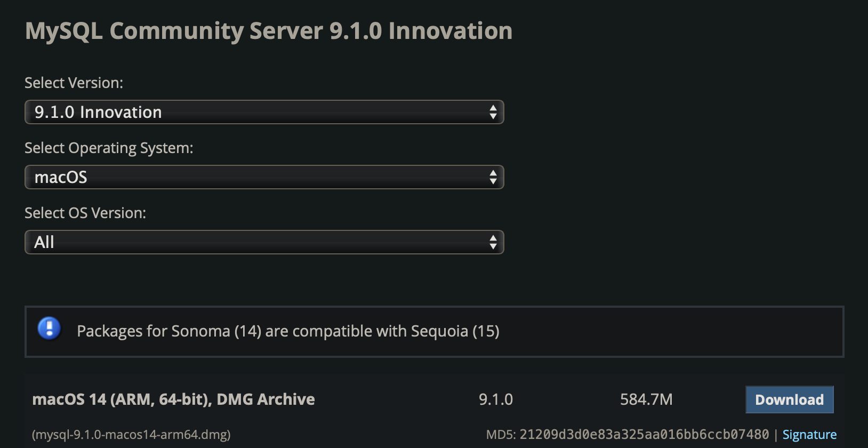Click the 9.1.0 version number in row

496,399
